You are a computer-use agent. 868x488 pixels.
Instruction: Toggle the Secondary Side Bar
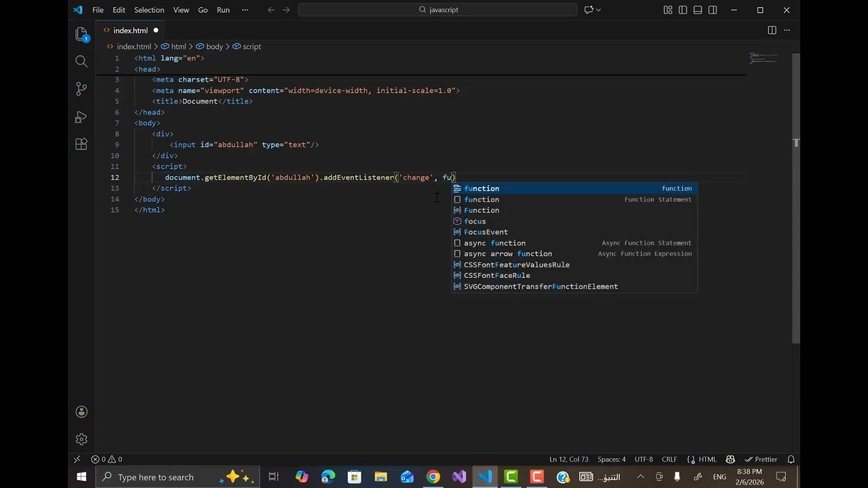click(713, 10)
